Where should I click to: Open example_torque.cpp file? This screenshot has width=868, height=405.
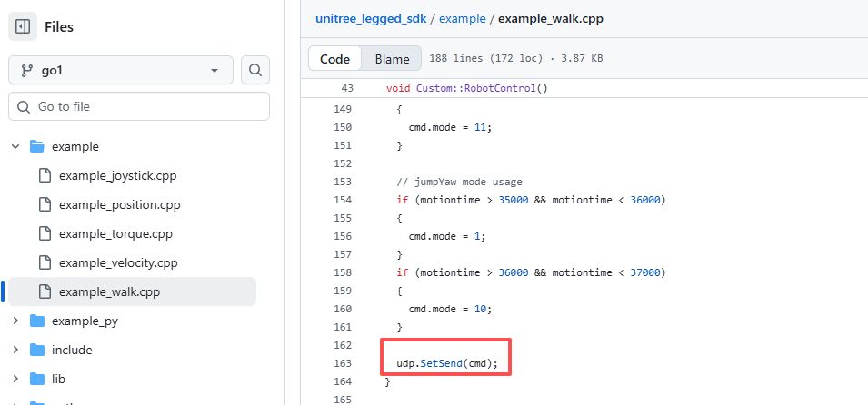click(x=115, y=234)
